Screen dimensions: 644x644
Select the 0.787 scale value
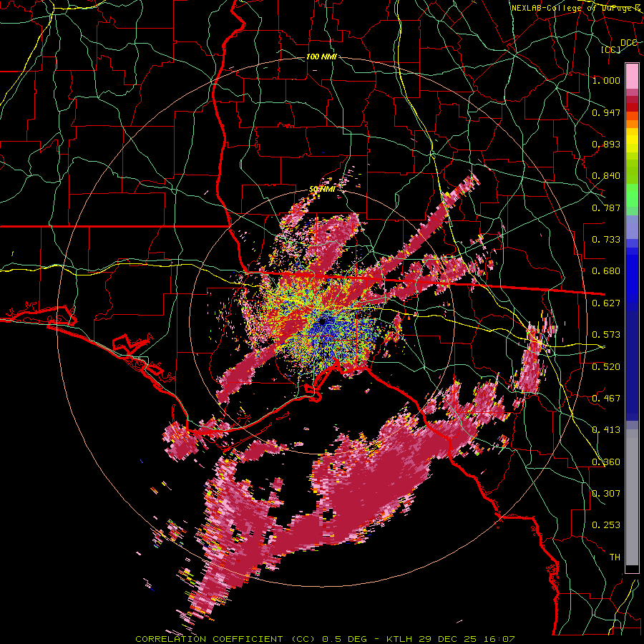pos(606,208)
